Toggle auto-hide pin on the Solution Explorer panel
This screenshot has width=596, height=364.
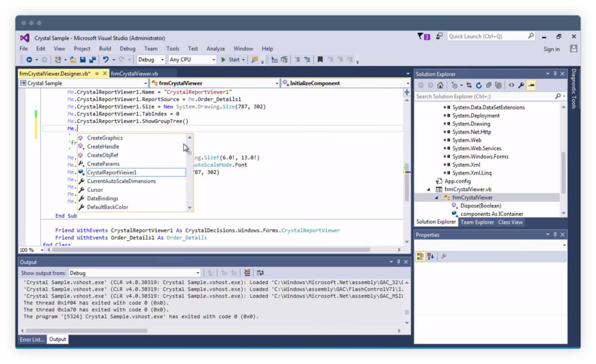pyautogui.click(x=555, y=73)
